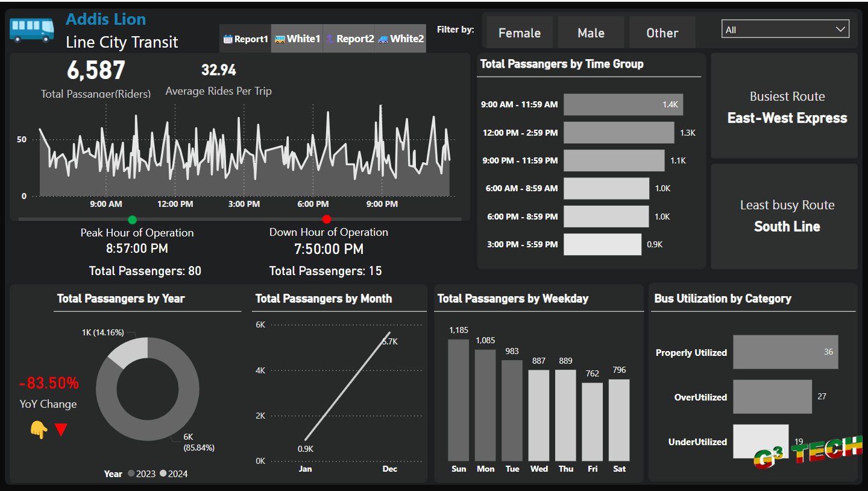Screen dimensions: 868x491
Task: Select the Tuesday weekday bar
Action: tap(512, 410)
